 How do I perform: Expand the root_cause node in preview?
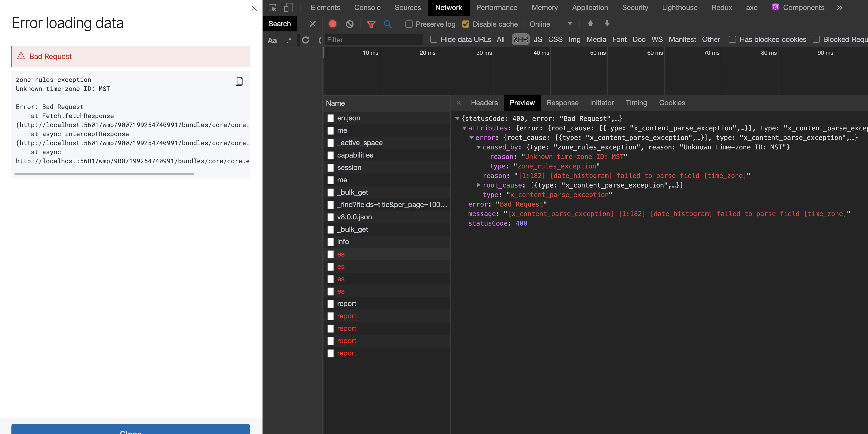[479, 185]
